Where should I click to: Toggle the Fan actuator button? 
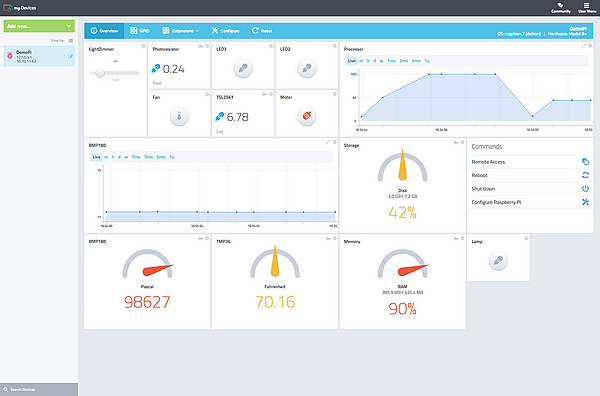(179, 116)
